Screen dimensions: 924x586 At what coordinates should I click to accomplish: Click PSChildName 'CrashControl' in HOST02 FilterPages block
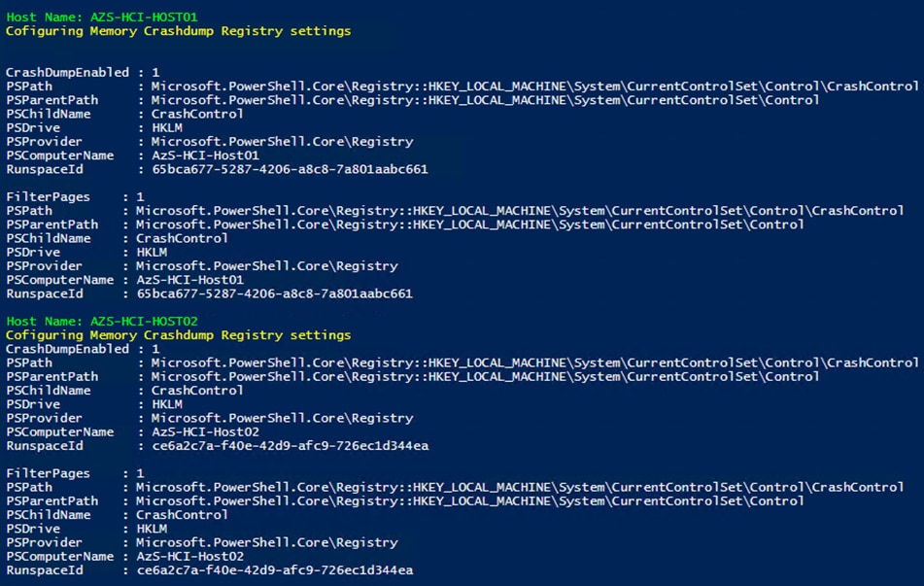(x=182, y=515)
